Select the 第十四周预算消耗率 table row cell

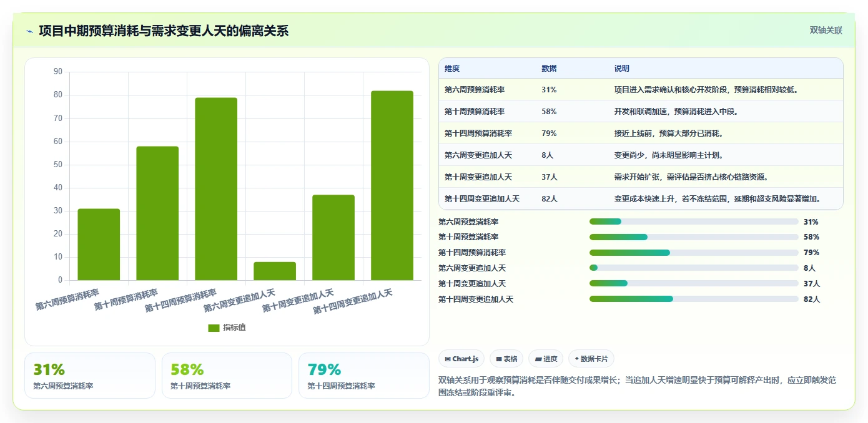478,134
